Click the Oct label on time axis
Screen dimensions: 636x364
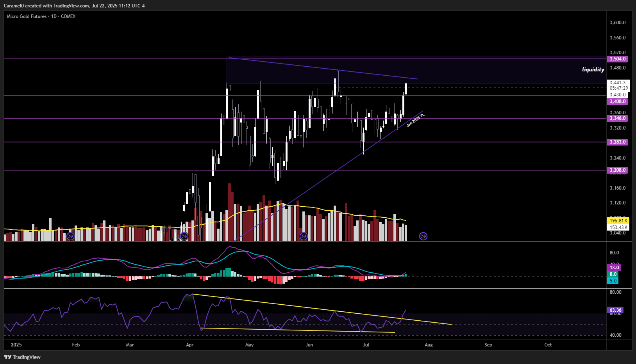coord(548,345)
